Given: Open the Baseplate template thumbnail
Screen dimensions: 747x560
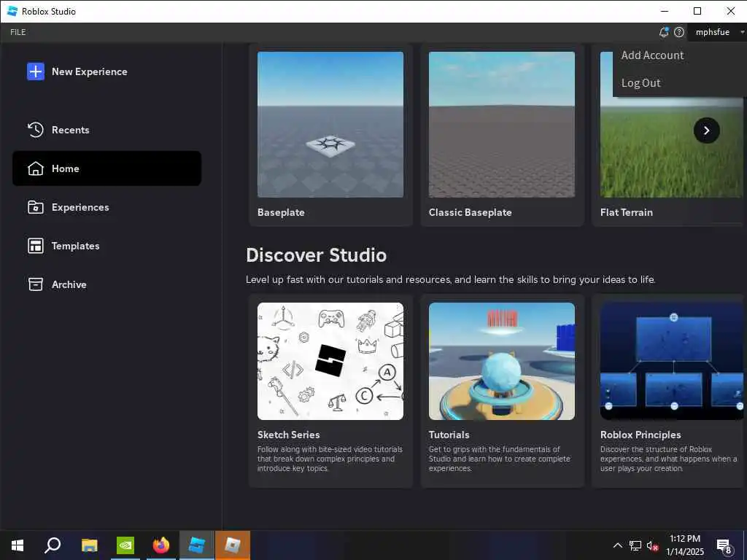Looking at the screenshot, I should point(330,124).
